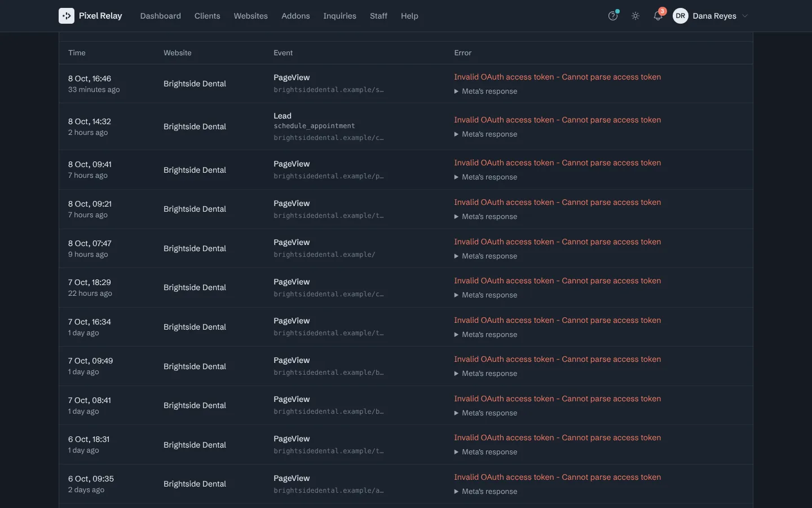The image size is (812, 508).
Task: Expand Meta's response for 8 Oct 09:21 row
Action: click(486, 217)
